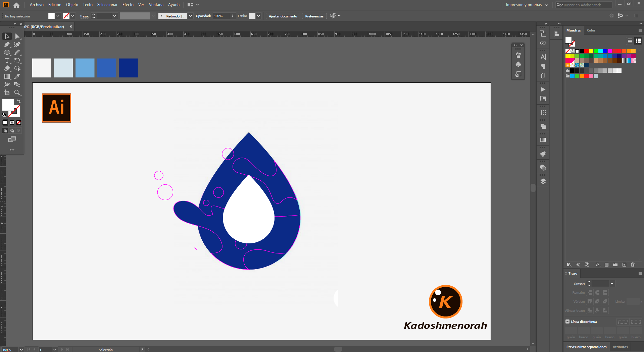Select the Eraser tool

pos(7,68)
